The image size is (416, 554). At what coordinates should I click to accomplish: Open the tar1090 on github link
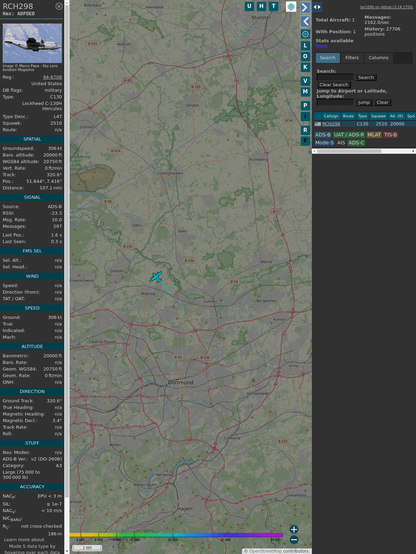click(x=386, y=7)
